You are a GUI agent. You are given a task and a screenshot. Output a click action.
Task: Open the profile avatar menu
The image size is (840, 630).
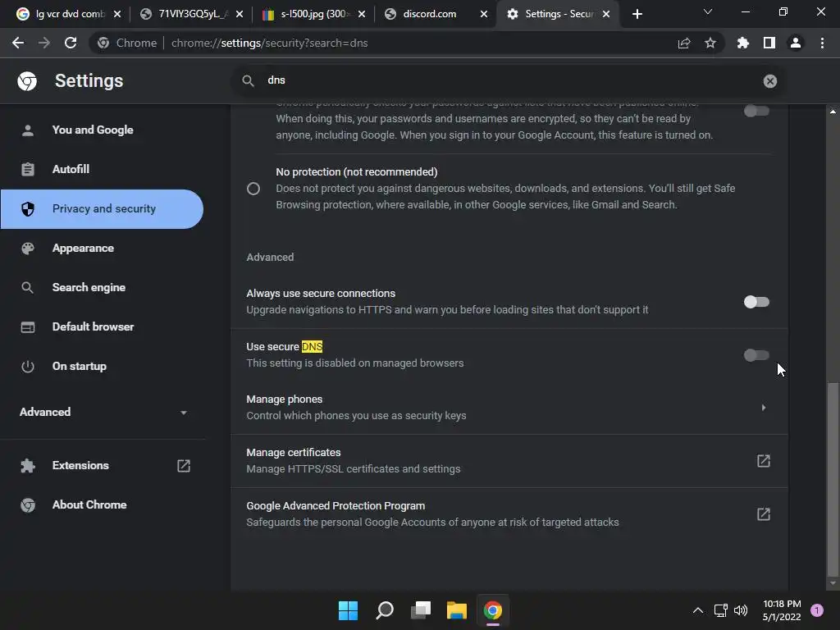pyautogui.click(x=796, y=43)
